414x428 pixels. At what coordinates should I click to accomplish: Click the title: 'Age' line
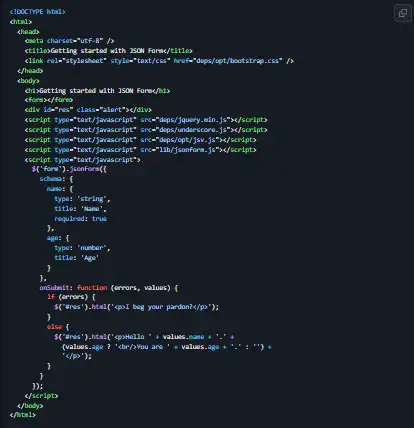77,258
